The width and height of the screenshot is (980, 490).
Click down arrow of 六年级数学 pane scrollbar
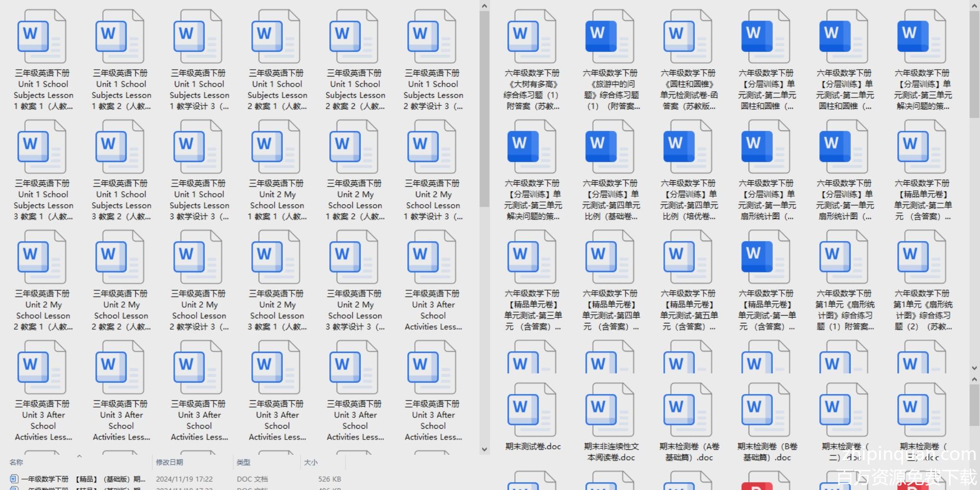click(974, 368)
